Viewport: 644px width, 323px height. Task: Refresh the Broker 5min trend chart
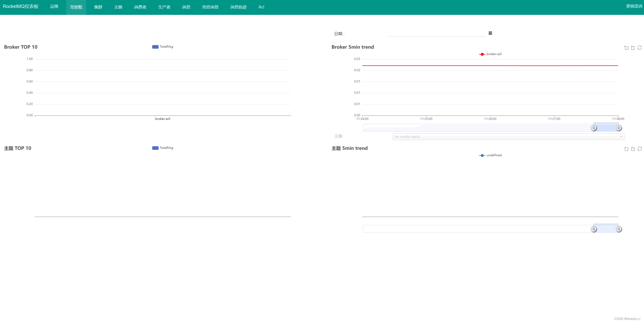click(640, 48)
